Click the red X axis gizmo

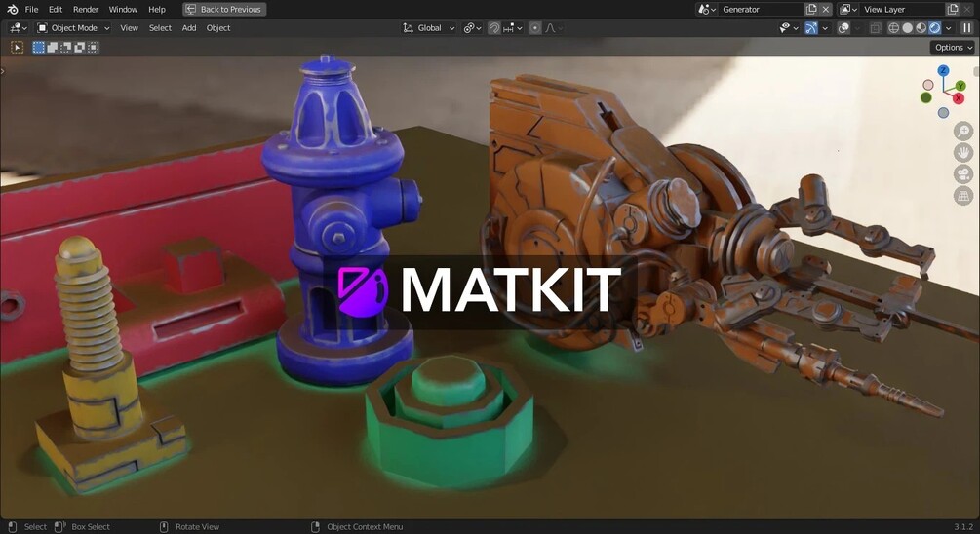coord(959,98)
